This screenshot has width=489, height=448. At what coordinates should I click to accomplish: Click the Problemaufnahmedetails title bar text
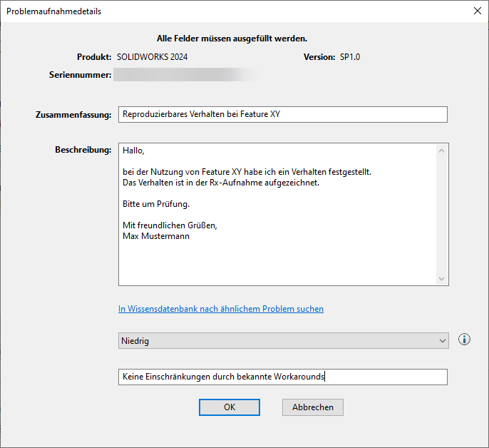pyautogui.click(x=53, y=11)
